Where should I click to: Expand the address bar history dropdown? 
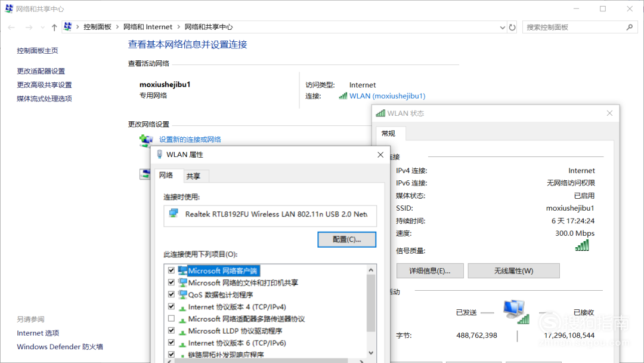(502, 27)
